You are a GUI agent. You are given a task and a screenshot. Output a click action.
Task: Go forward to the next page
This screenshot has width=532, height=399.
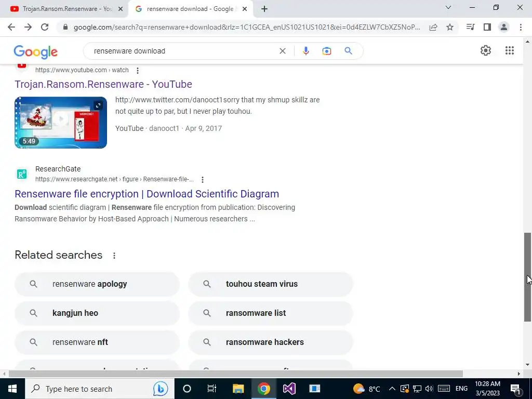(28, 27)
